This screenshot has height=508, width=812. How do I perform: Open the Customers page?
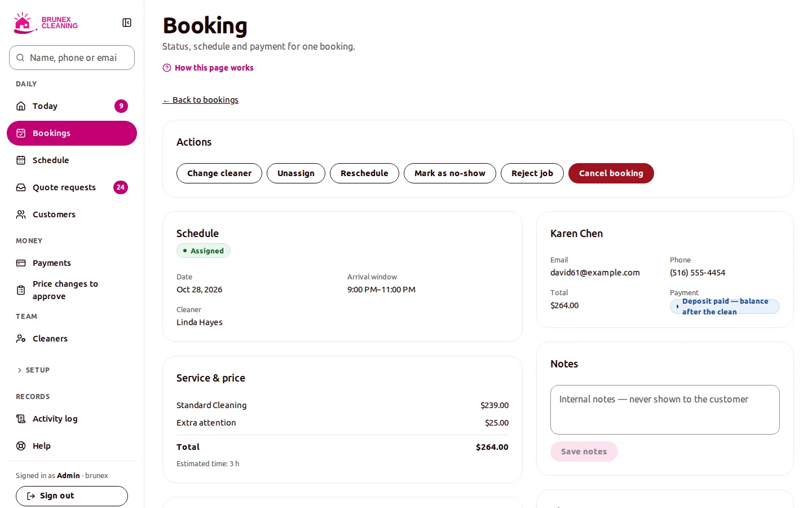point(72,214)
